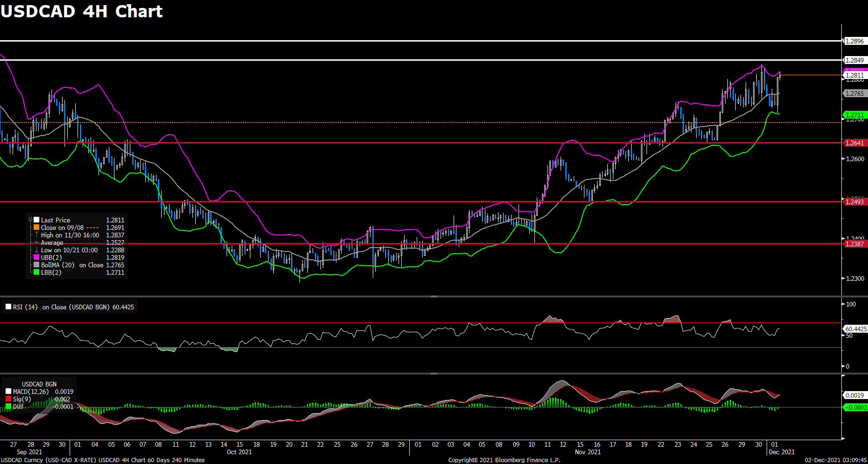Click the USDCAD Curncy 60 Days 240 Minutes footer

102,460
